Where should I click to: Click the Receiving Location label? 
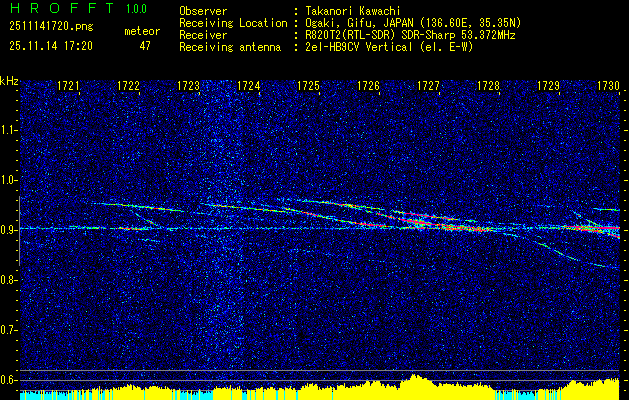tap(233, 23)
